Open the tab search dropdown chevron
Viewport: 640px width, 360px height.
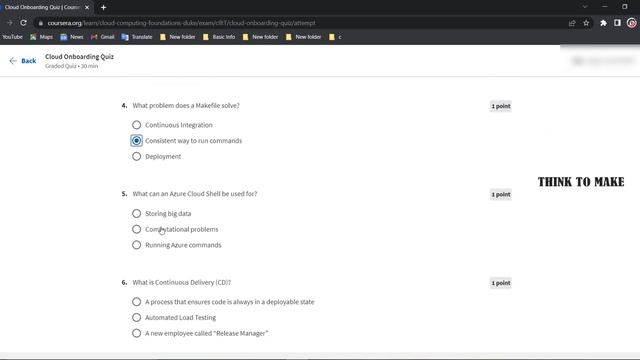585,7
